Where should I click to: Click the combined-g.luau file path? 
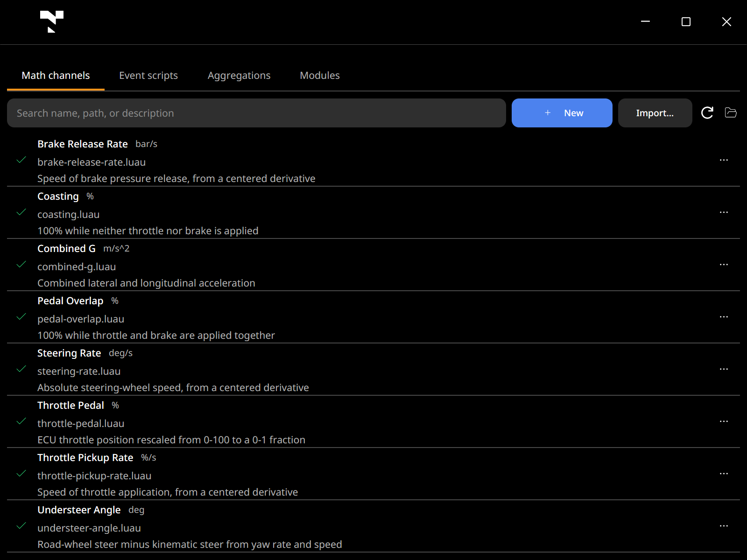click(x=77, y=267)
